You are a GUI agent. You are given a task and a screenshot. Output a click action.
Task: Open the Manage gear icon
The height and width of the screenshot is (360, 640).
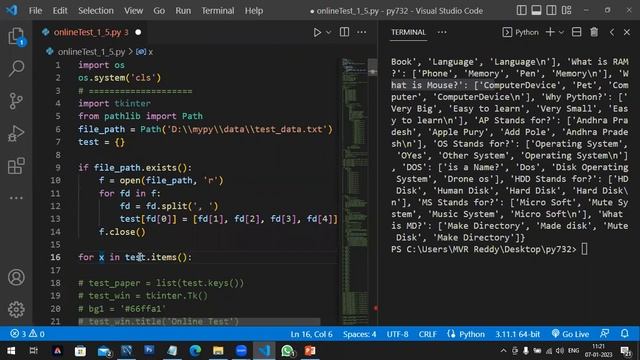pyautogui.click(x=16, y=309)
